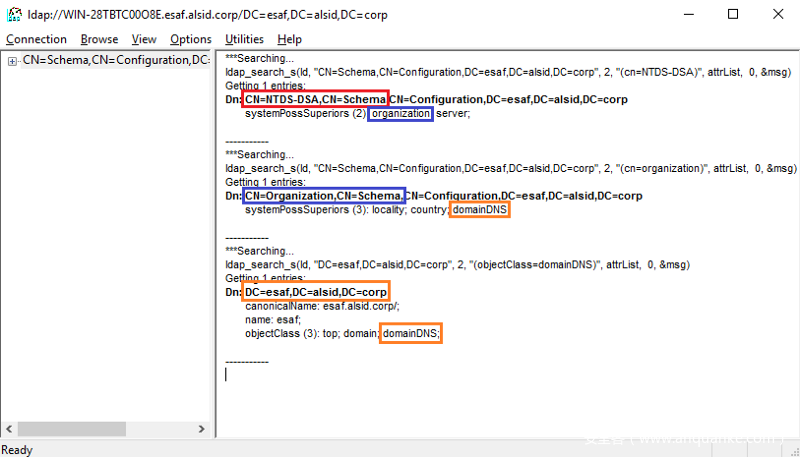
Task: Close the LDP window
Action: (x=778, y=14)
